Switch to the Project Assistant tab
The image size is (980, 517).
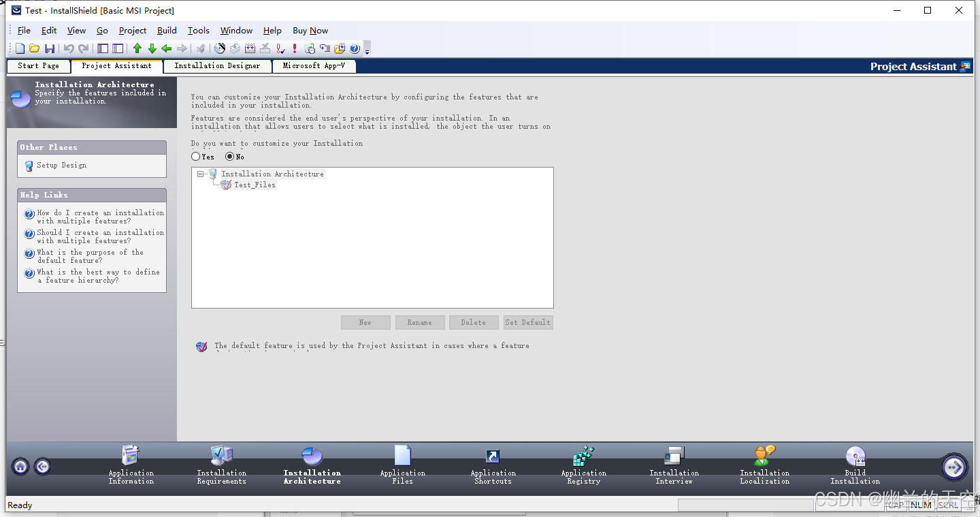(x=116, y=66)
